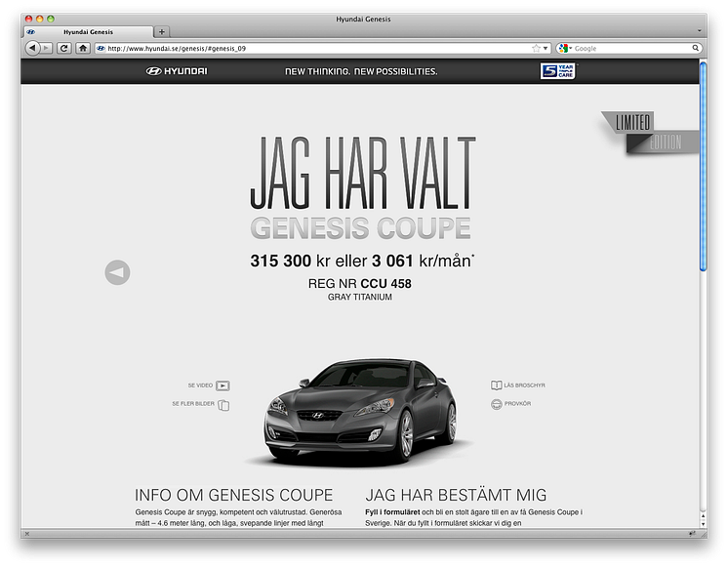Click the 'JAG HAR VALT' headline
Screen dimensions: 728x567
(363, 173)
